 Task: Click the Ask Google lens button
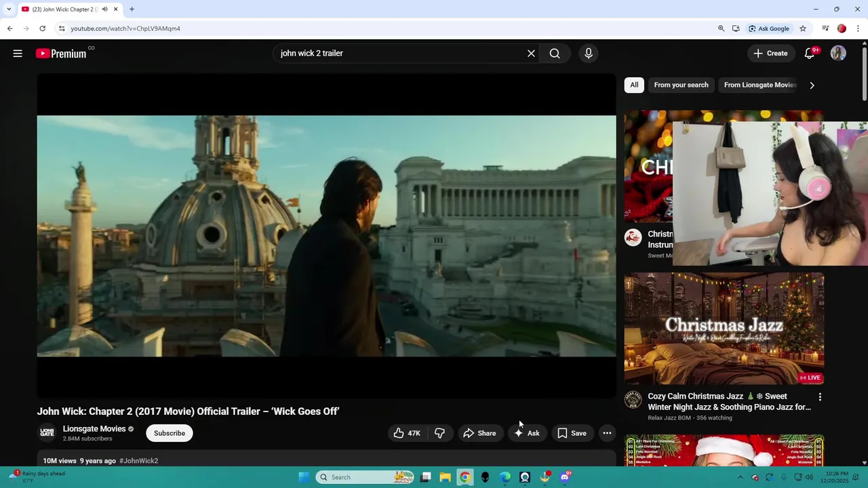[769, 28]
